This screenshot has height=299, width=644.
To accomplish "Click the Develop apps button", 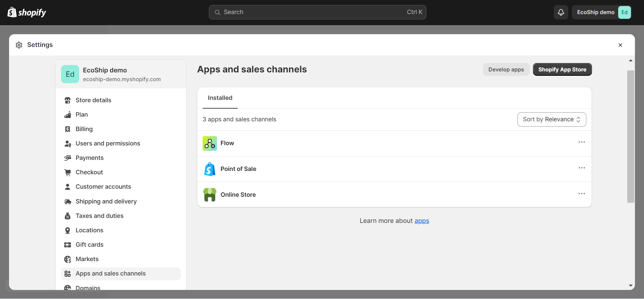I will 506,69.
